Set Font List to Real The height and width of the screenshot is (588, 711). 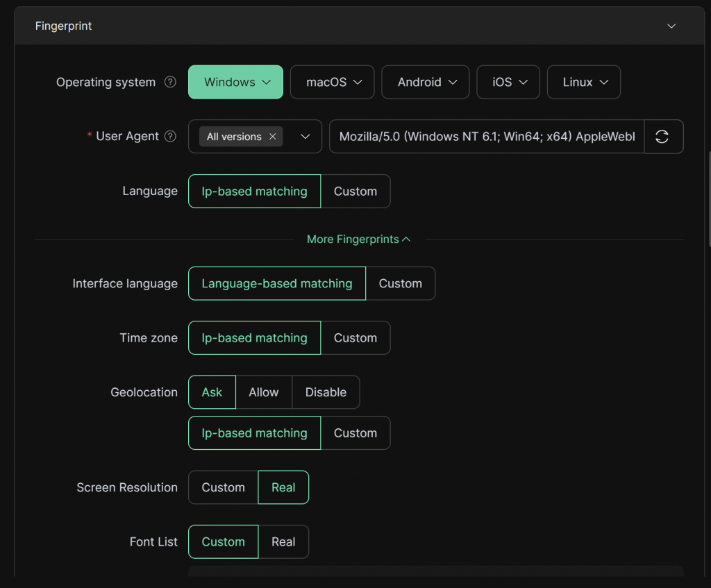click(283, 542)
